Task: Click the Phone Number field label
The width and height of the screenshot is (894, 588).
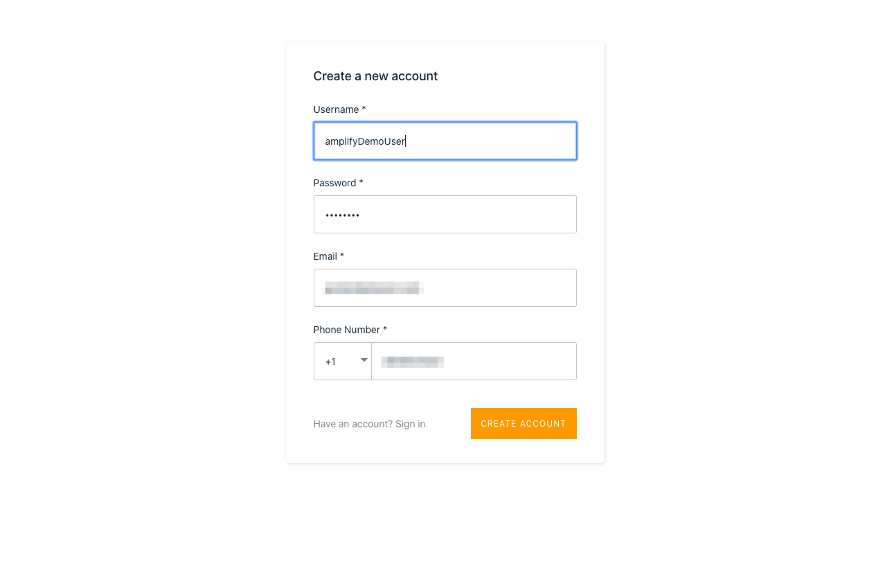Action: click(346, 330)
